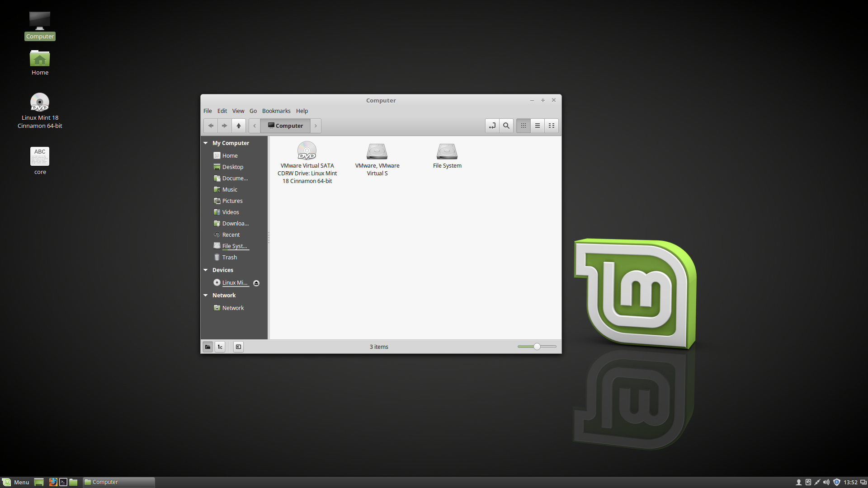Open the View menu
The image size is (868, 488).
coord(238,111)
